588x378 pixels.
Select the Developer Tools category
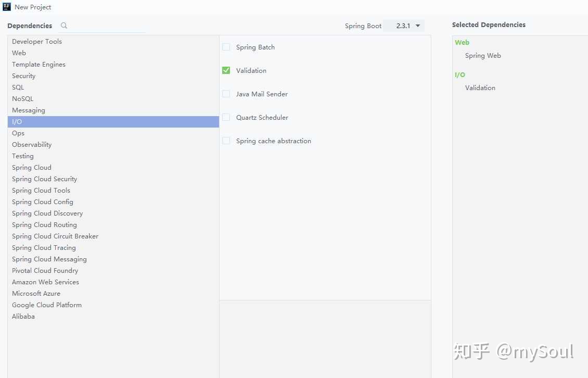click(x=113, y=41)
